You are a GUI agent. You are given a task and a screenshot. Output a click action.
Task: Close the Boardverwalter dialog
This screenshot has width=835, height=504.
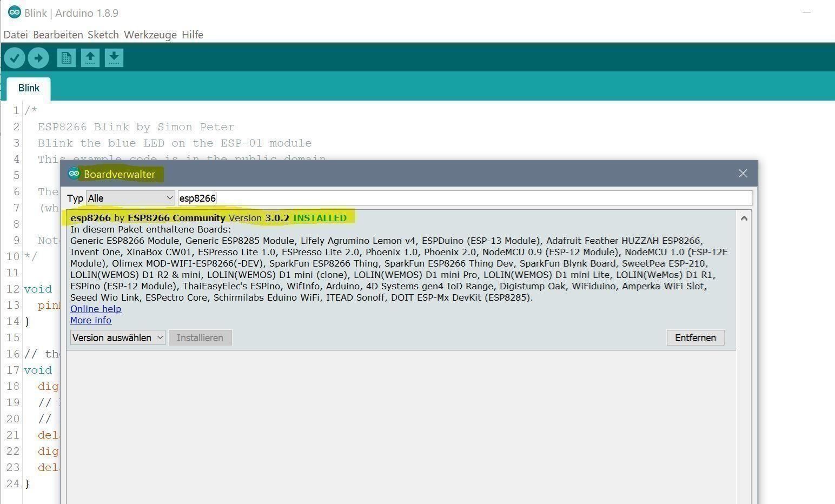pyautogui.click(x=743, y=174)
